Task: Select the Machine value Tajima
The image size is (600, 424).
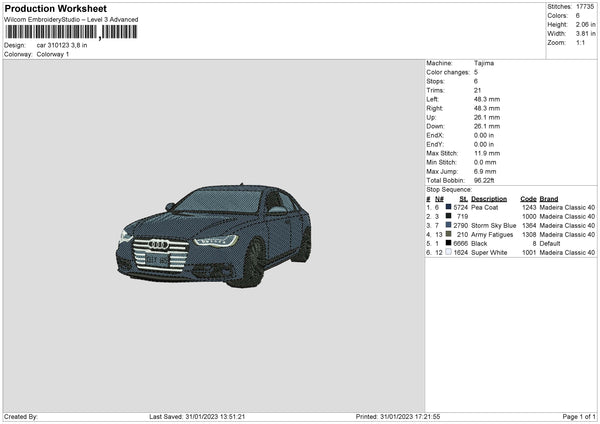Action: pos(484,63)
